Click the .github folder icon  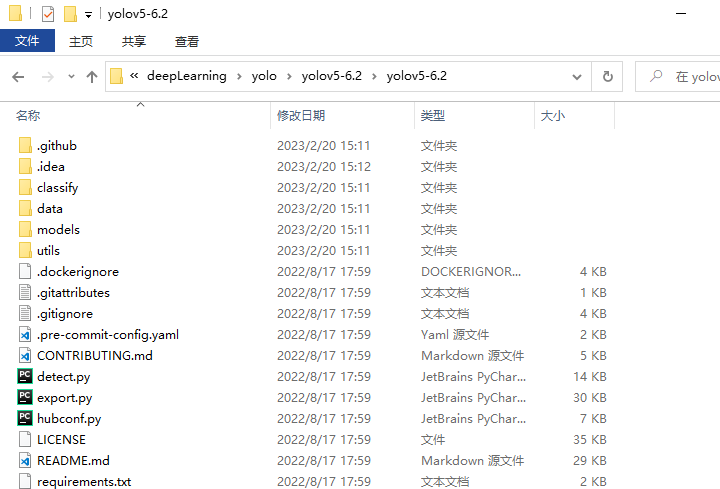coord(25,146)
